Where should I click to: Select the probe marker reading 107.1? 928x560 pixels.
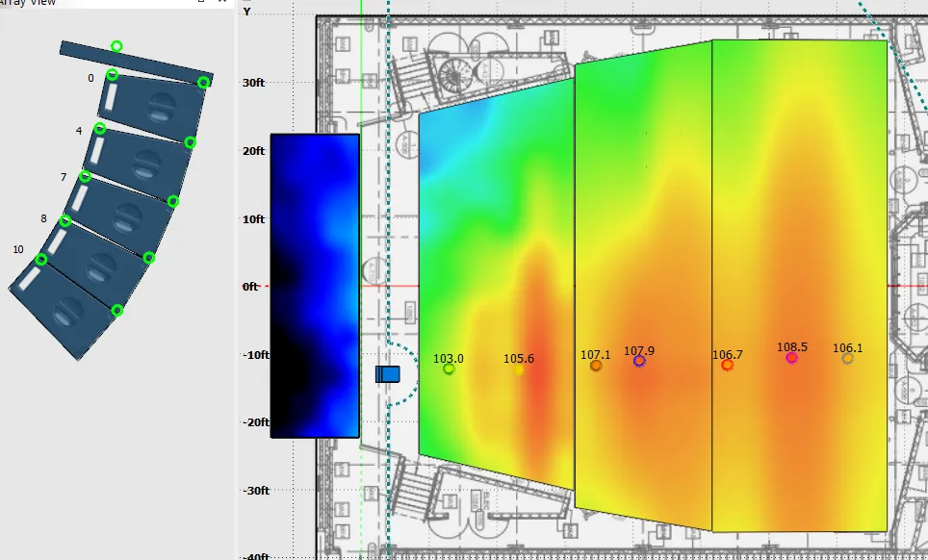point(596,366)
